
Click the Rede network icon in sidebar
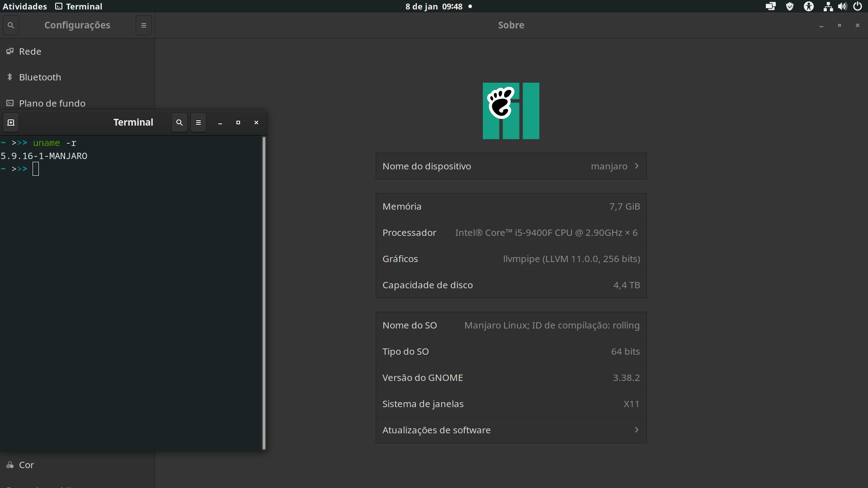click(x=10, y=52)
